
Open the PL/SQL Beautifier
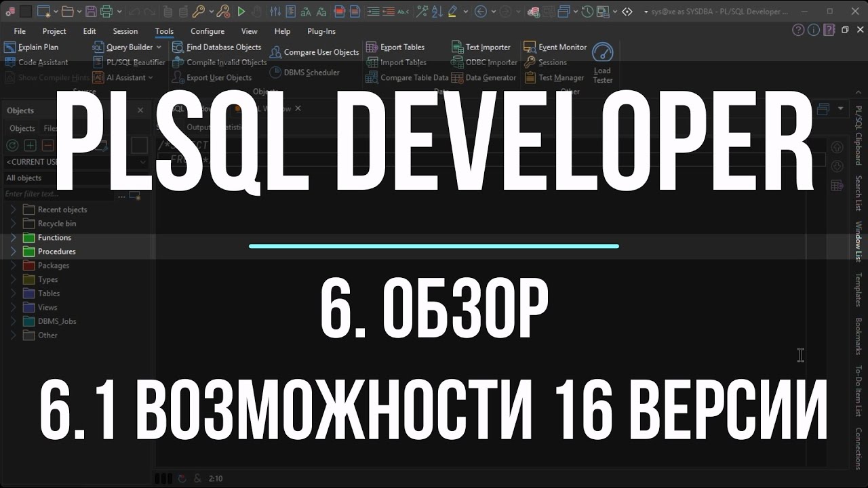129,62
